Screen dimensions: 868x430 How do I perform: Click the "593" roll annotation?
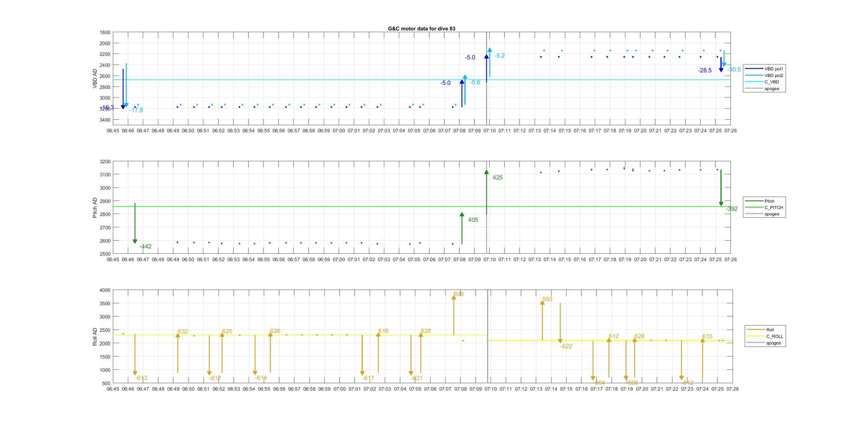[x=547, y=299]
